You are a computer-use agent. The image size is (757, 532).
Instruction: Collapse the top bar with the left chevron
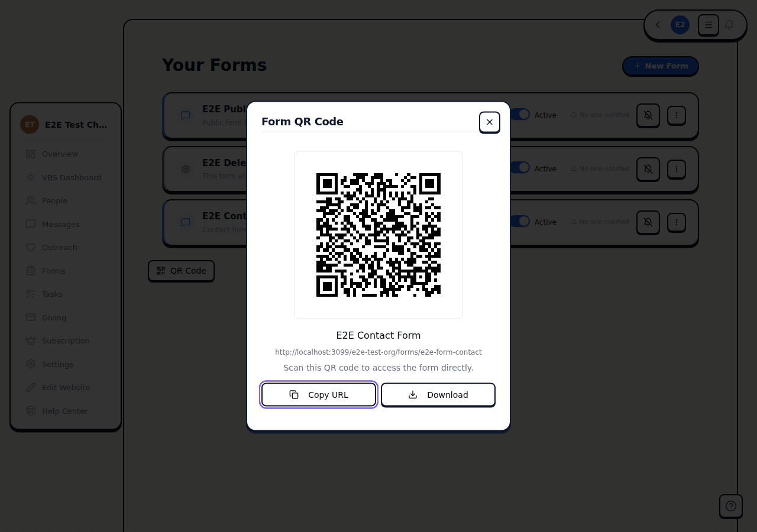[658, 25]
